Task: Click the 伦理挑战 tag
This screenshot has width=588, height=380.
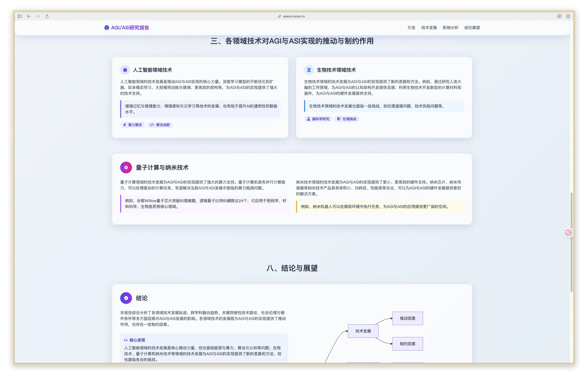Action: pos(347,119)
